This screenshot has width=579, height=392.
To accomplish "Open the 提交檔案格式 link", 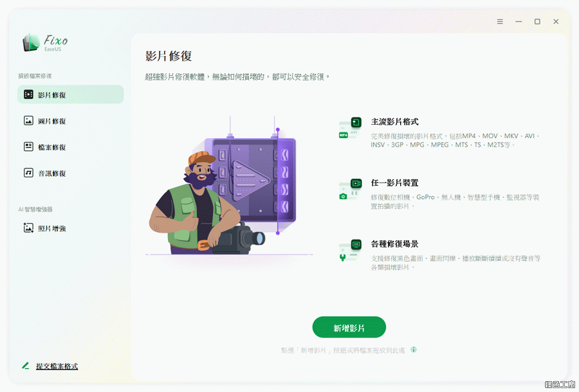I will 57,366.
